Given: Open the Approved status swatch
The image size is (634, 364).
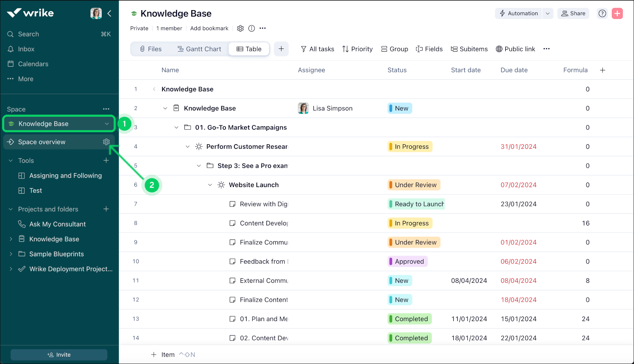Looking at the screenshot, I should click(x=407, y=261).
